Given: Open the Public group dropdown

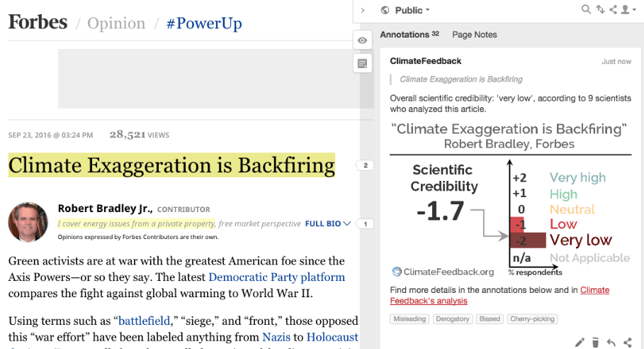Looking at the screenshot, I should pos(412,10).
